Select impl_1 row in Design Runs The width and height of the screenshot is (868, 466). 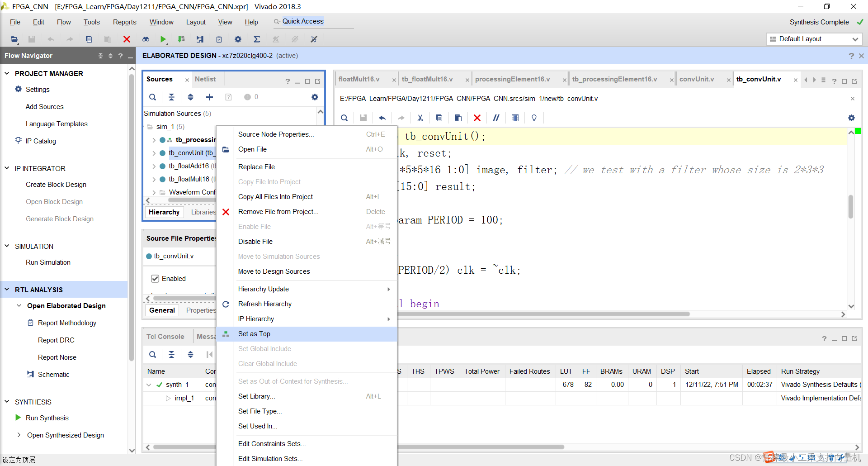tap(184, 398)
